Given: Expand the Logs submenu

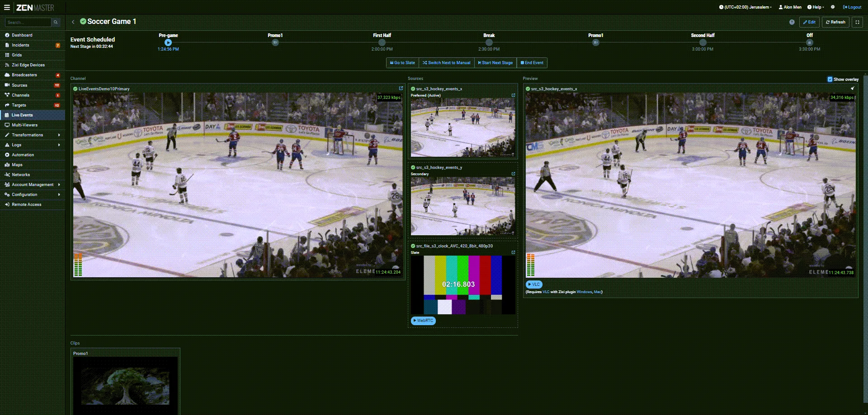Looking at the screenshot, I should (x=33, y=145).
